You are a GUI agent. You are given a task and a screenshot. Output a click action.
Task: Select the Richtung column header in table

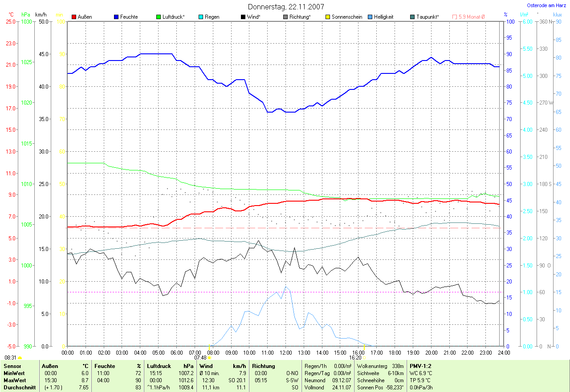(x=263, y=366)
